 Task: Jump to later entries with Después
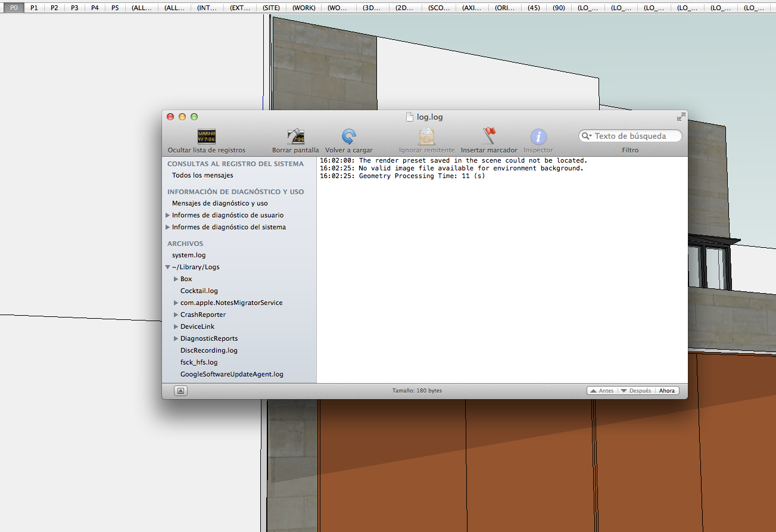coord(636,391)
